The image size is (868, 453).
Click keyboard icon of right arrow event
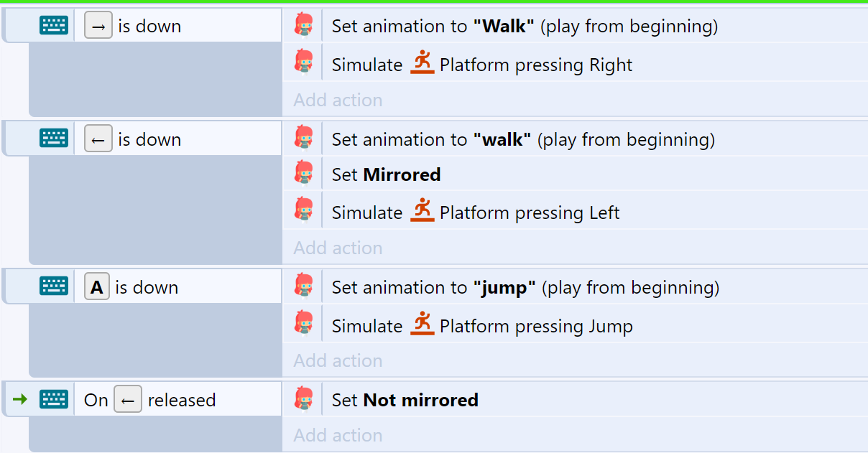coord(54,26)
